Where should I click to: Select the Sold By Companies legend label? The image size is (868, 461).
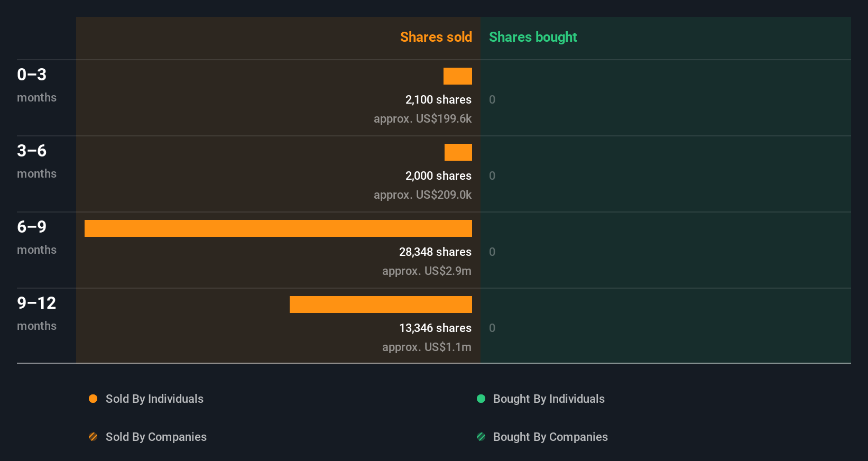[x=156, y=437]
